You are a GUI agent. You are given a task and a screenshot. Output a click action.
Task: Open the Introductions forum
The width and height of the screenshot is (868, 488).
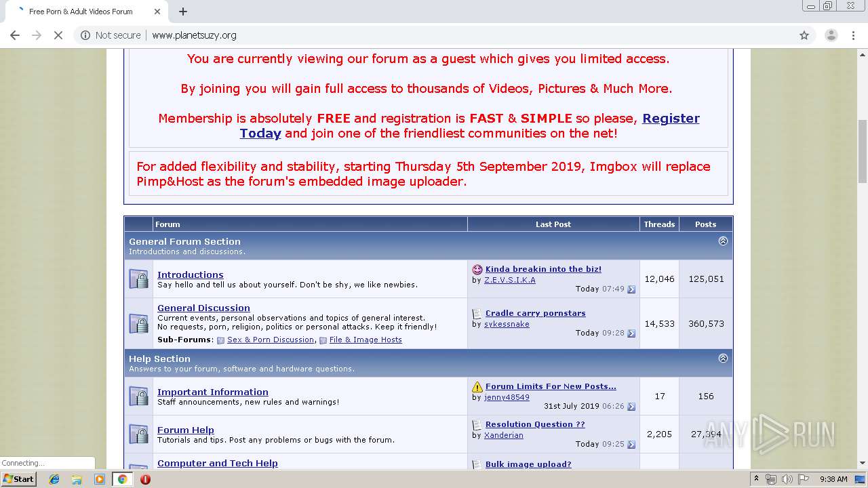coord(191,274)
